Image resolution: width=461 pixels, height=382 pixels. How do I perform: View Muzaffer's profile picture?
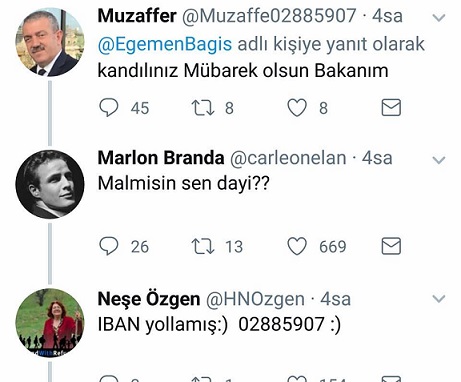coord(50,42)
